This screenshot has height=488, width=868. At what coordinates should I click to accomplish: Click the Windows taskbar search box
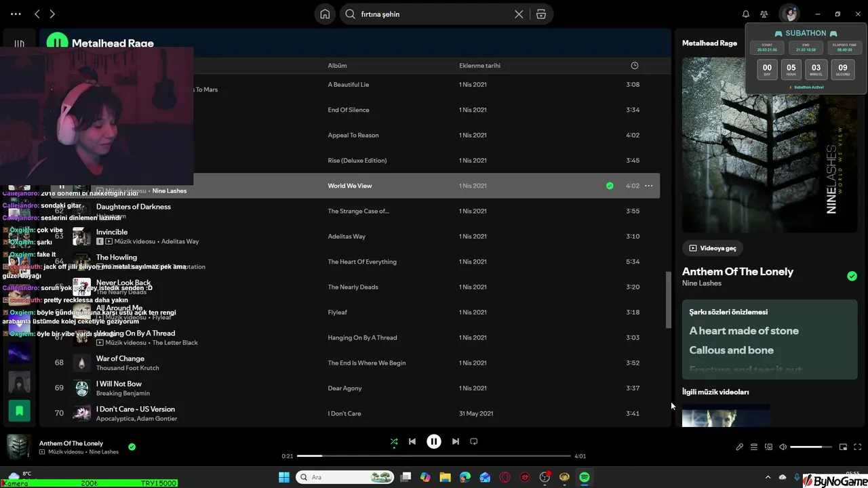(x=346, y=477)
